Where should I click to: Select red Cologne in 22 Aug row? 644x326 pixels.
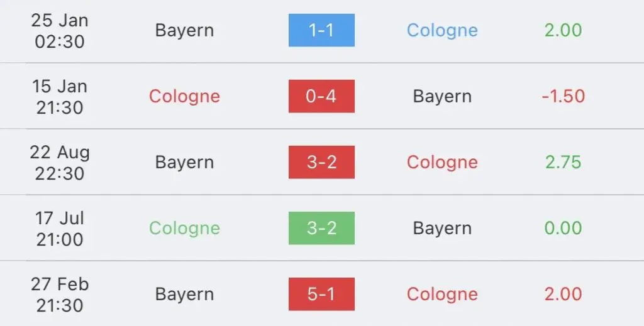pyautogui.click(x=442, y=163)
